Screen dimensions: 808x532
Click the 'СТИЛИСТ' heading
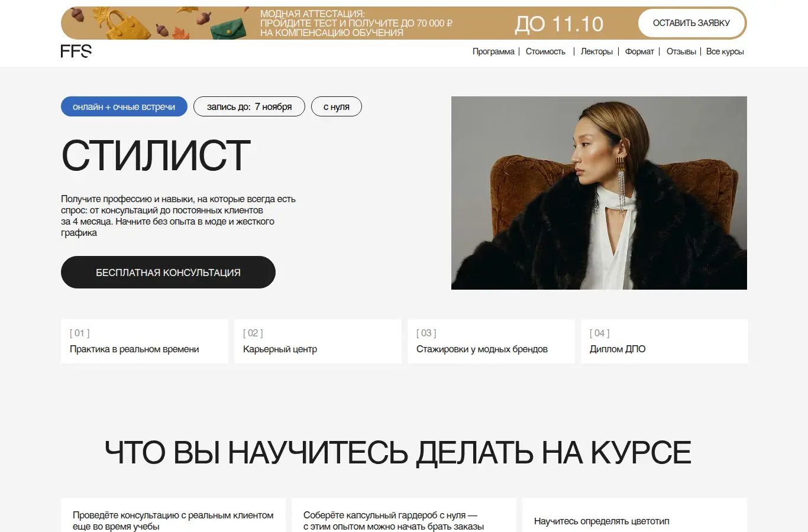[156, 155]
